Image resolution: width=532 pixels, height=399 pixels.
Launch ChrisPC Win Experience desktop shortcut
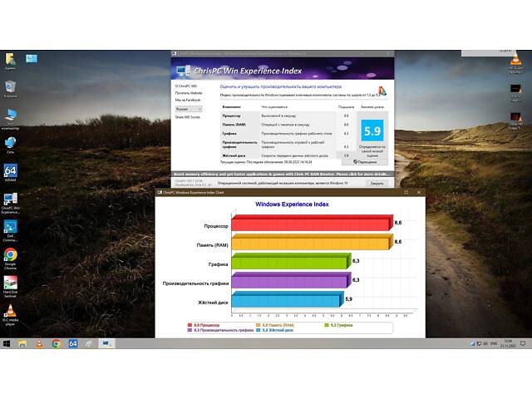coord(10,203)
